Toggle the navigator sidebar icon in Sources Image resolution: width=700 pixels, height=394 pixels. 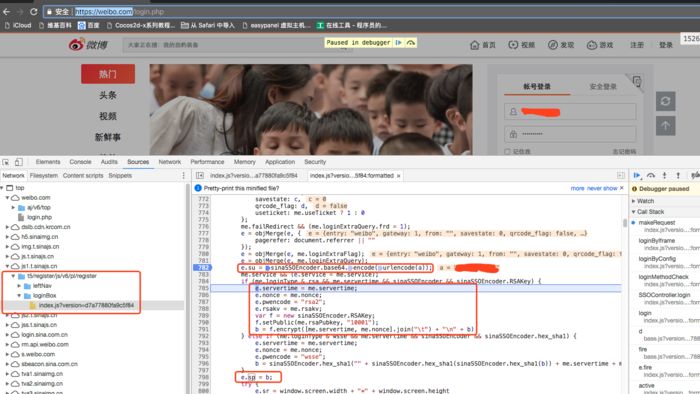point(200,176)
